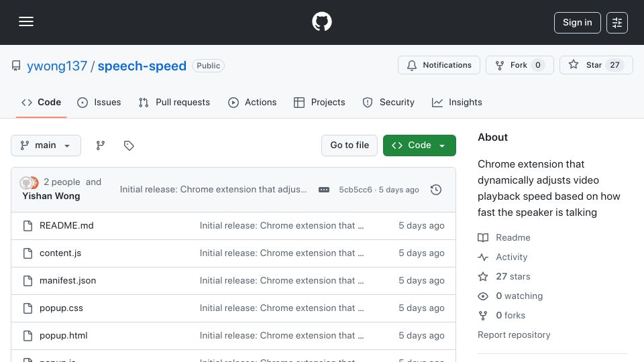Switch to the Issues tab
The image size is (644, 362).
pos(99,102)
